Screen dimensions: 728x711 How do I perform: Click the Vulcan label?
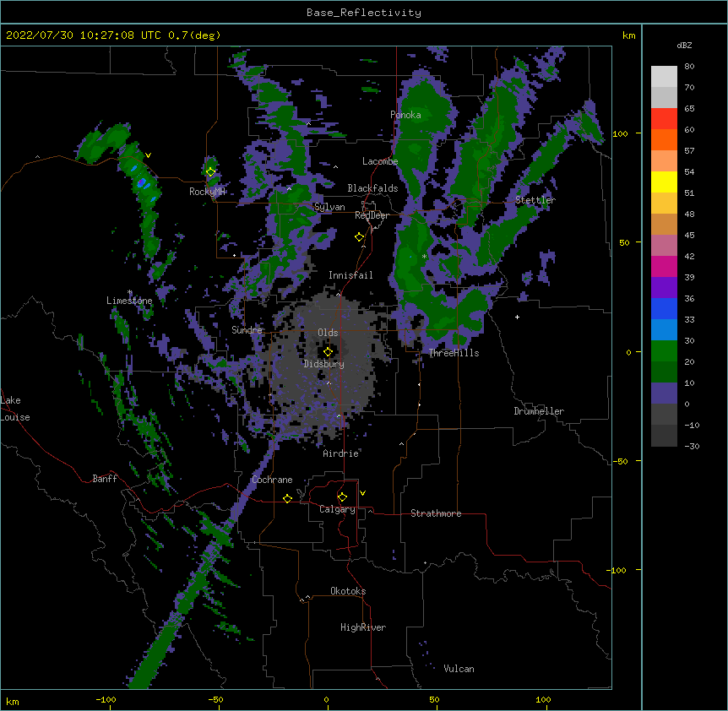[459, 669]
